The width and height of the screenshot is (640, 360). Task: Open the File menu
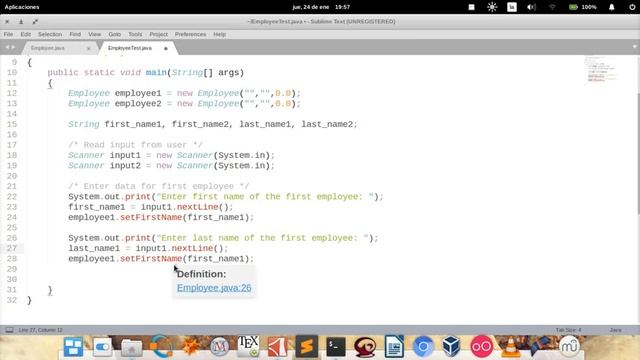click(8, 34)
